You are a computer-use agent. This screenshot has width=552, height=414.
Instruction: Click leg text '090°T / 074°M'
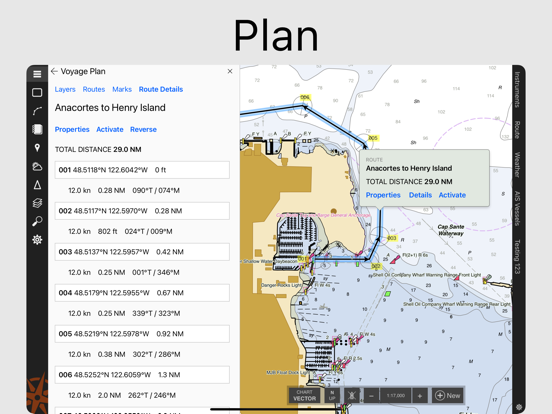pos(156,190)
